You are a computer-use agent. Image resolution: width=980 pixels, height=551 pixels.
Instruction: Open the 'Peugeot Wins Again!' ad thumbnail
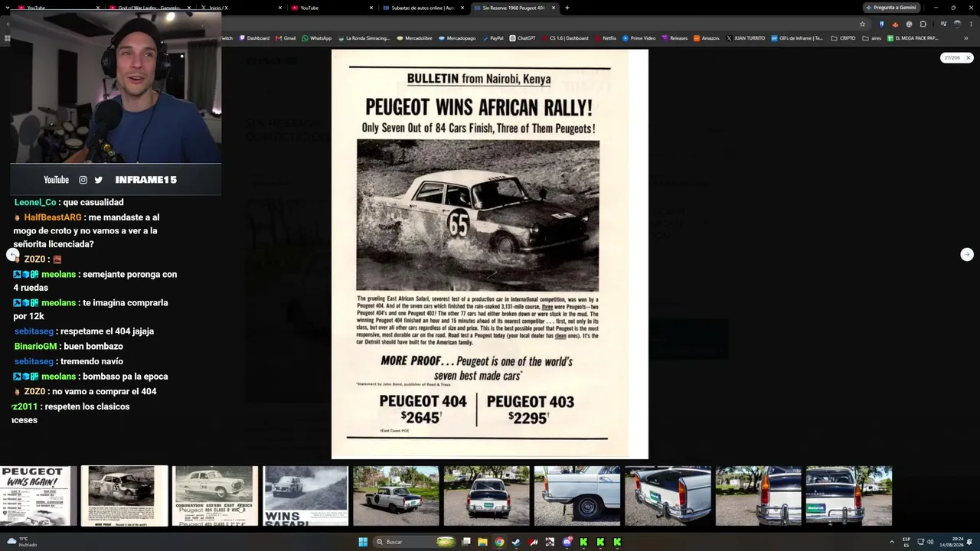click(38, 496)
